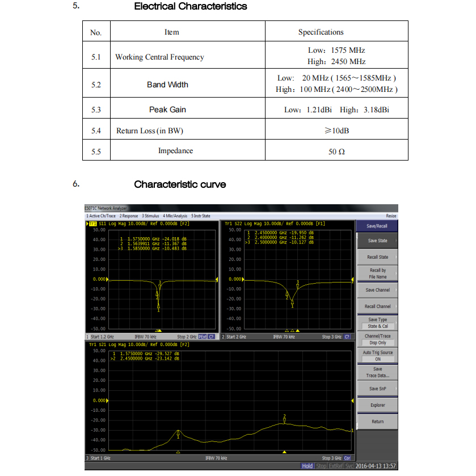
Task: Click Stop 2 GHz in channel 1 bar
Action: coord(187,336)
